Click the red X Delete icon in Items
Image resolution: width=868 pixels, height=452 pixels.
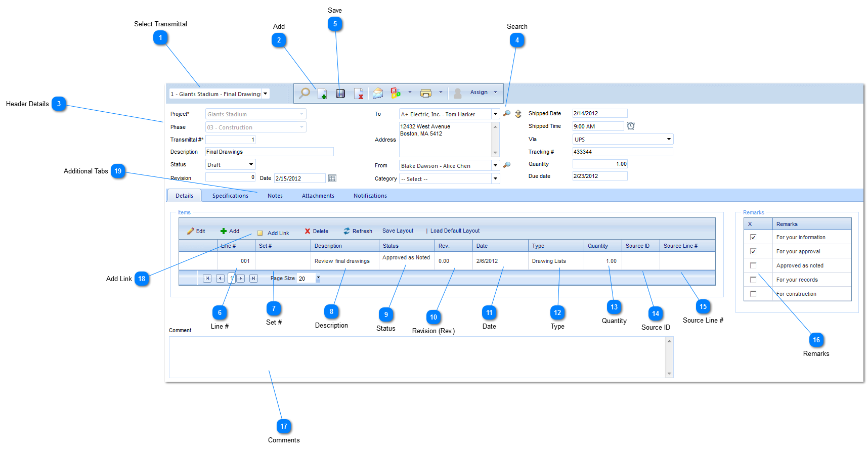click(308, 231)
